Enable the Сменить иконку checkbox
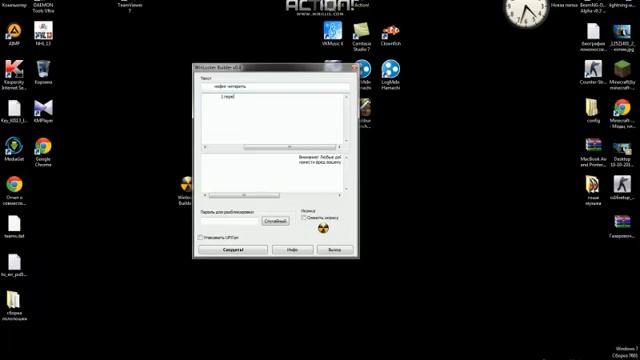 (x=304, y=218)
